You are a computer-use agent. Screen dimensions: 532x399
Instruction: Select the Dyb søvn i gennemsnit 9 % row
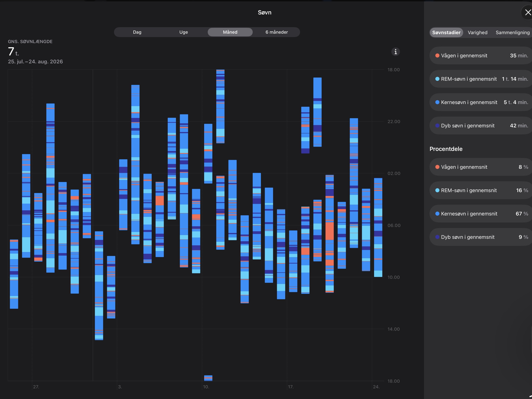click(x=481, y=237)
